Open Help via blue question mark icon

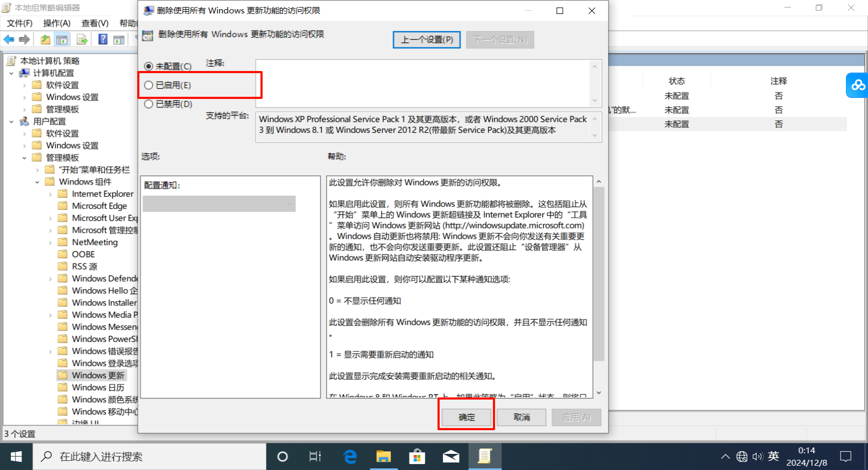103,39
